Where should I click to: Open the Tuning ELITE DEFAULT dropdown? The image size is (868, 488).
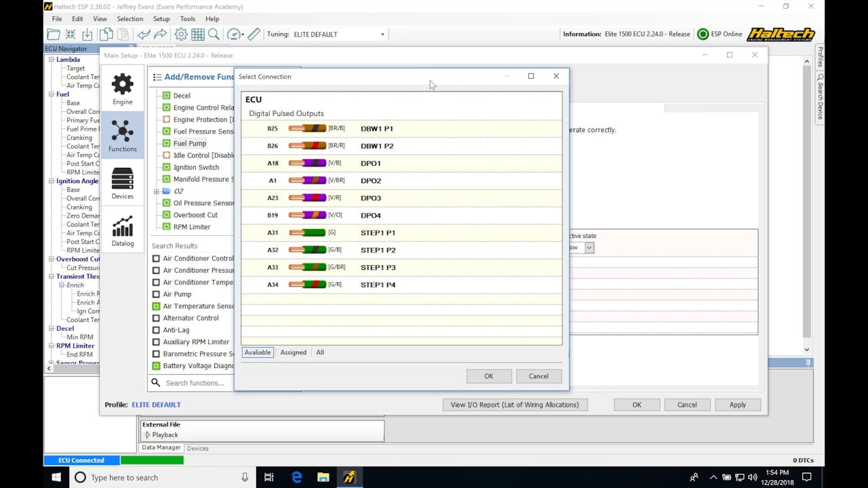(339, 35)
